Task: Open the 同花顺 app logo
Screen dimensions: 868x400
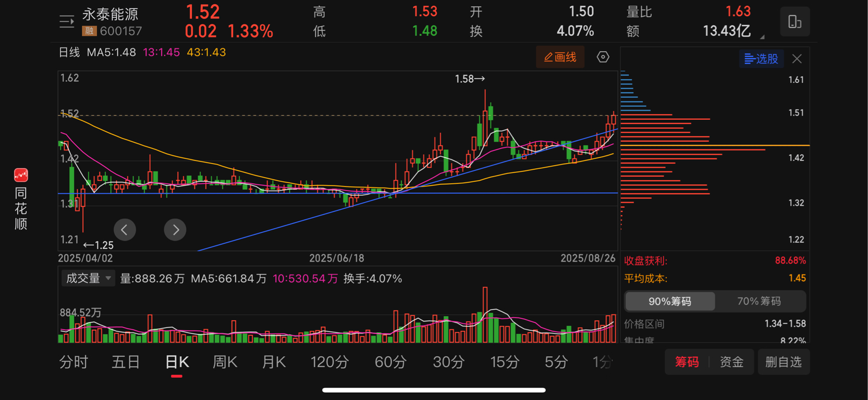Action: pyautogui.click(x=21, y=175)
